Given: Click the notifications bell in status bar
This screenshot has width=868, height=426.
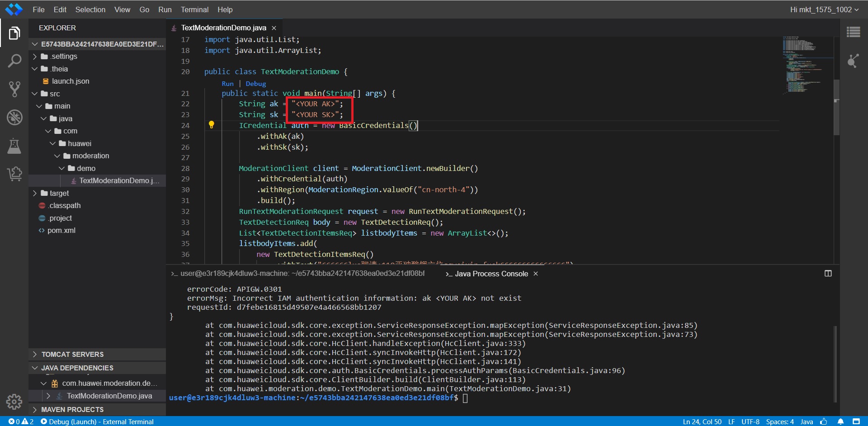Looking at the screenshot, I should click(x=840, y=421).
